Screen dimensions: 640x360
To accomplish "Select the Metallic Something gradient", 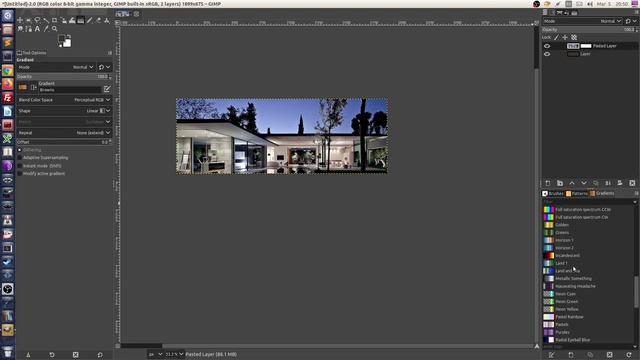I will tap(588, 278).
